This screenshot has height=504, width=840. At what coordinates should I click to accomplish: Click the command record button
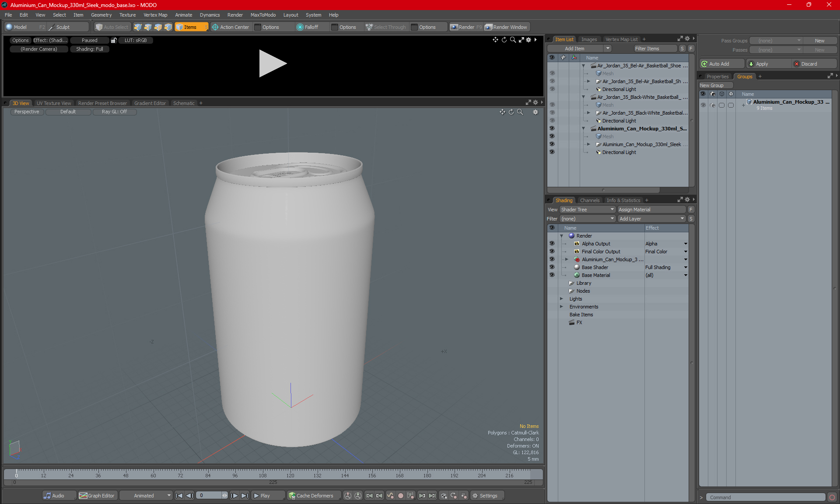pos(832,497)
